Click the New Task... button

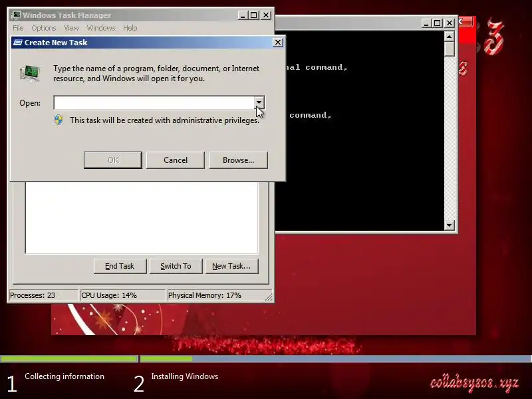tap(231, 266)
